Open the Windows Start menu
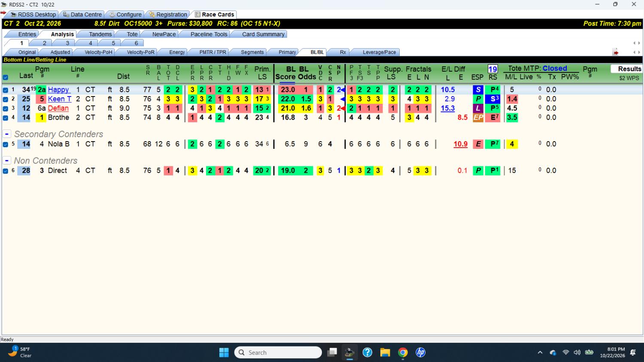 click(224, 353)
